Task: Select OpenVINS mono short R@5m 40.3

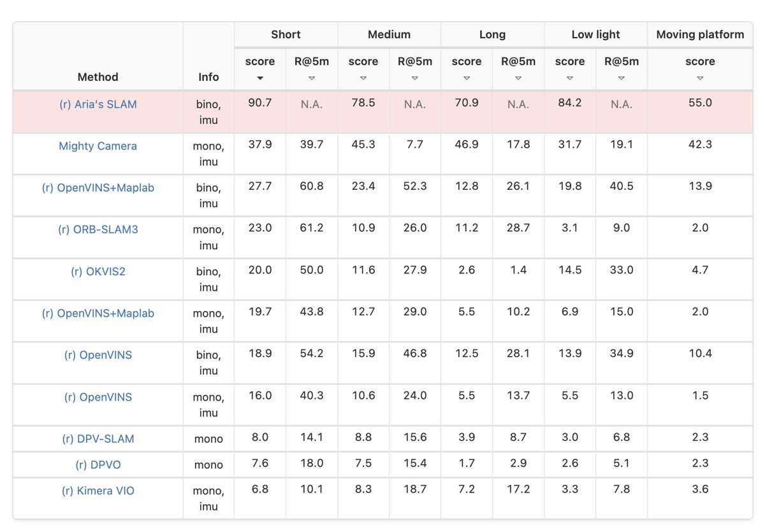Action: coord(312,396)
